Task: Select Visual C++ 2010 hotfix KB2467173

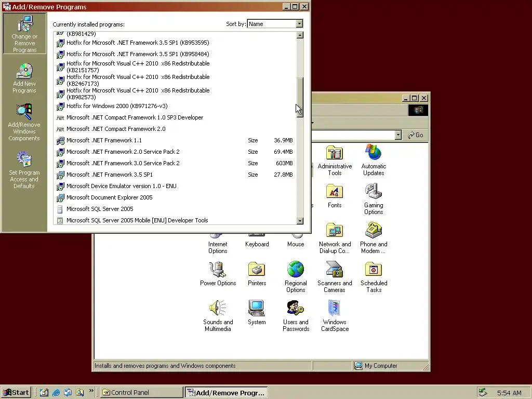Action: [175, 80]
